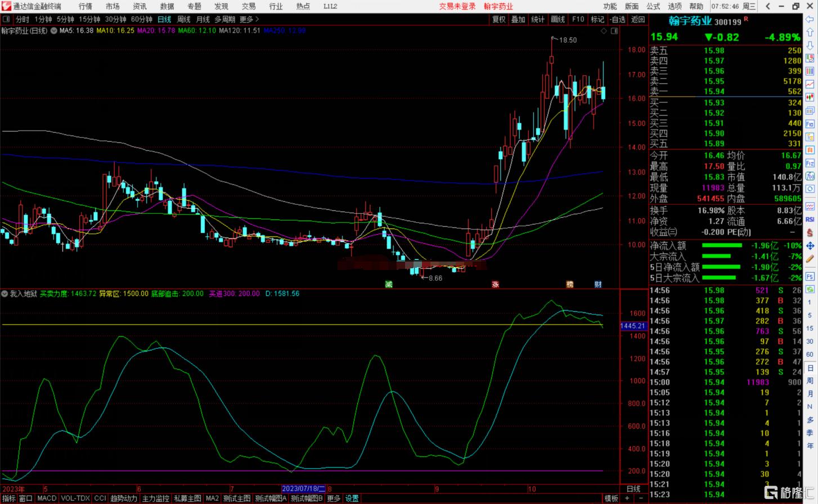Switch chart to 30分钟 period

[116, 19]
